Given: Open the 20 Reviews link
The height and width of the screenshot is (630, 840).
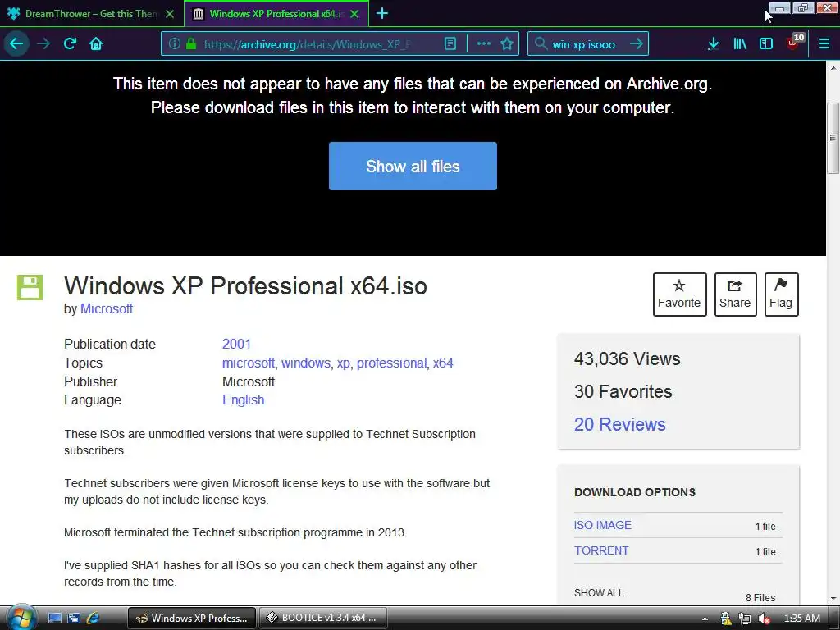Looking at the screenshot, I should (620, 424).
